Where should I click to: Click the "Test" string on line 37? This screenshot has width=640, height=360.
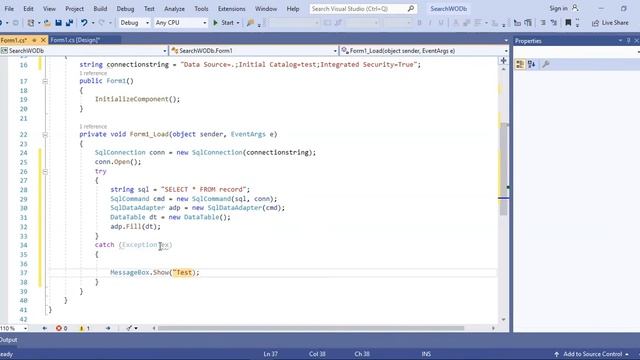(182, 273)
